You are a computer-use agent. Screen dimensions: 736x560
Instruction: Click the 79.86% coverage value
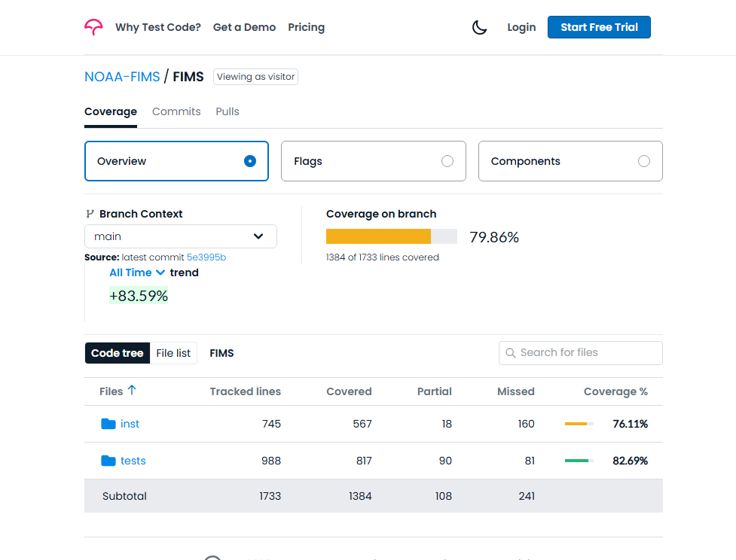494,237
